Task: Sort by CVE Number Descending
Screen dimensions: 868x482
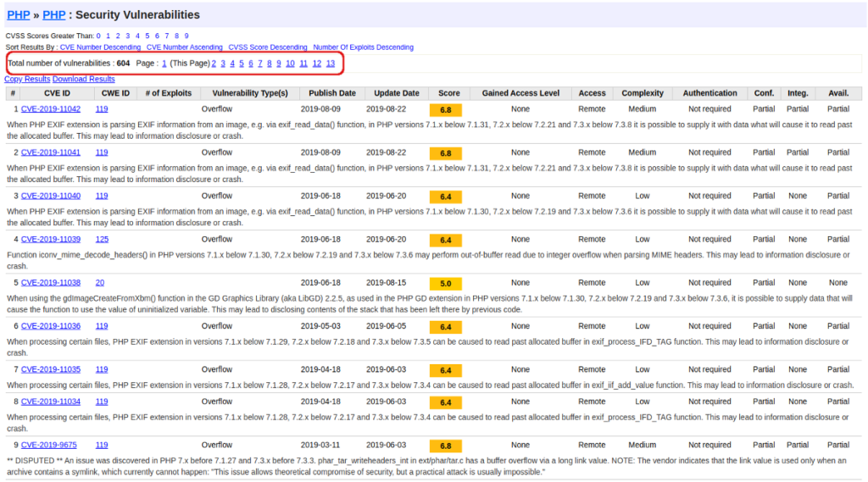Action: click(x=100, y=47)
